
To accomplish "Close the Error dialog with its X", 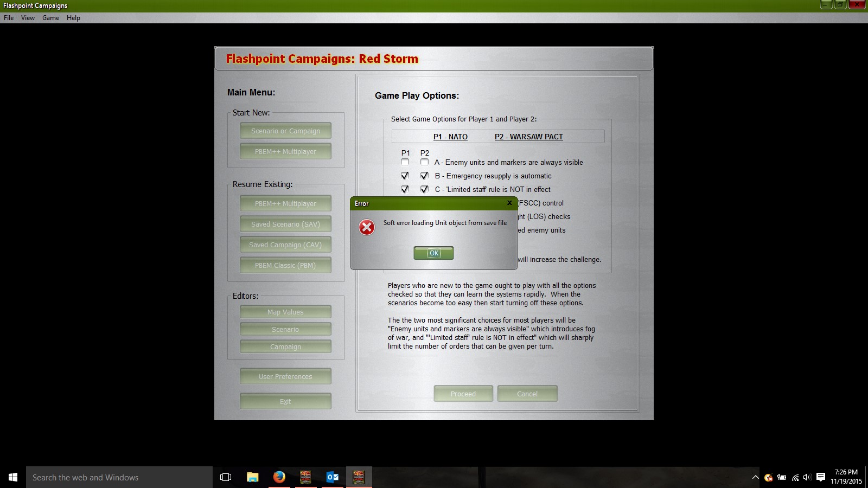I will click(509, 203).
